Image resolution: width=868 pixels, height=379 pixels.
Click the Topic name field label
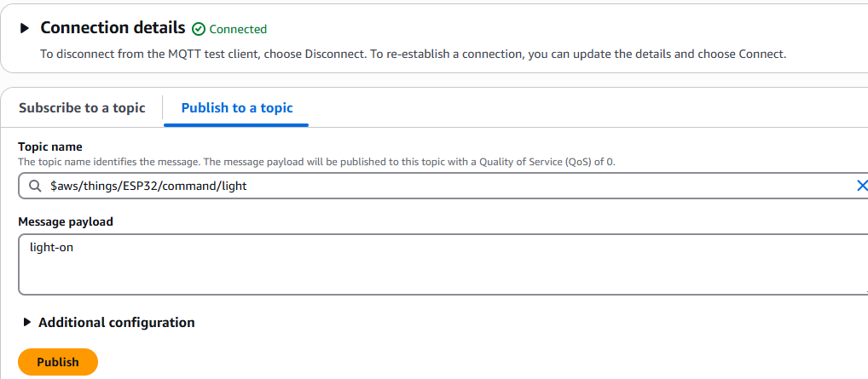point(50,146)
